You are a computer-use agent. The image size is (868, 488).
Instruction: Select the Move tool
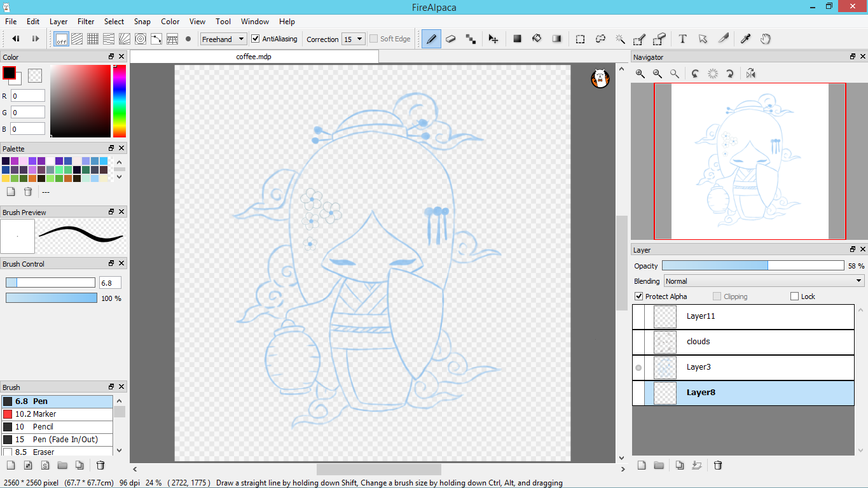[x=493, y=39]
